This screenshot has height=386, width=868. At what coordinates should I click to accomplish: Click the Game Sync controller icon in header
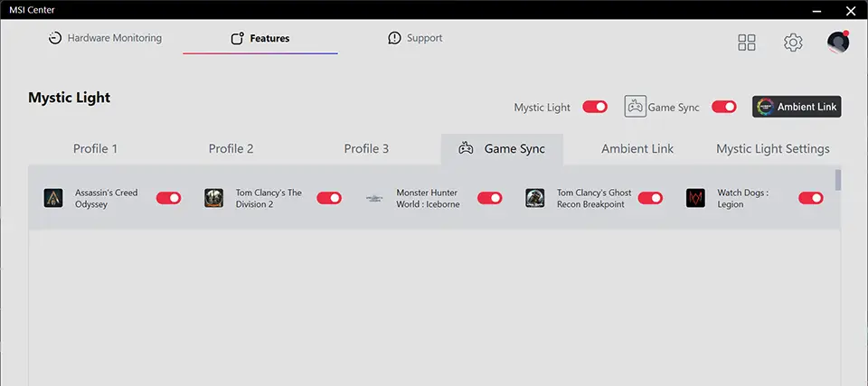[x=636, y=107]
